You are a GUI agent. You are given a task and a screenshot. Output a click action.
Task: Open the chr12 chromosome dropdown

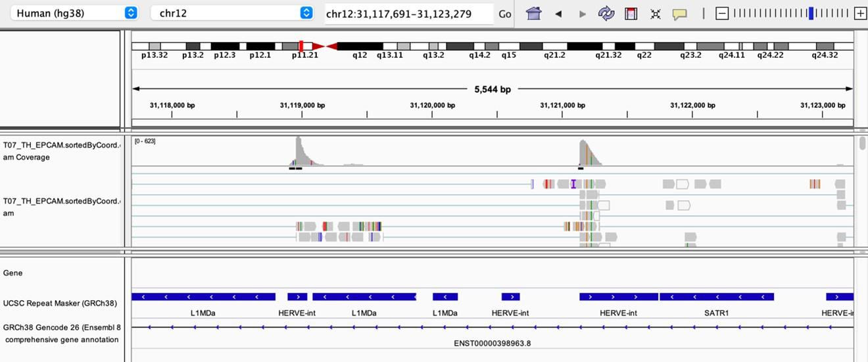point(231,13)
